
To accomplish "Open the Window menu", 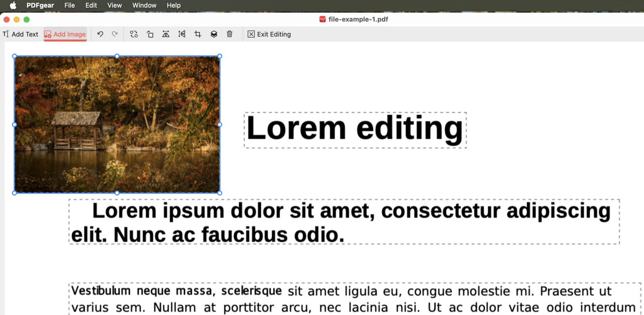I will point(144,6).
